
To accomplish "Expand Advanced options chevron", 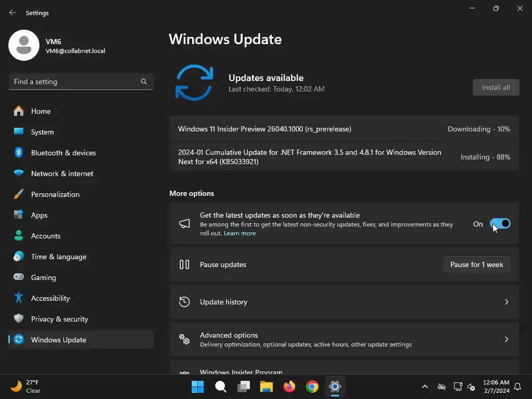I will point(506,339).
